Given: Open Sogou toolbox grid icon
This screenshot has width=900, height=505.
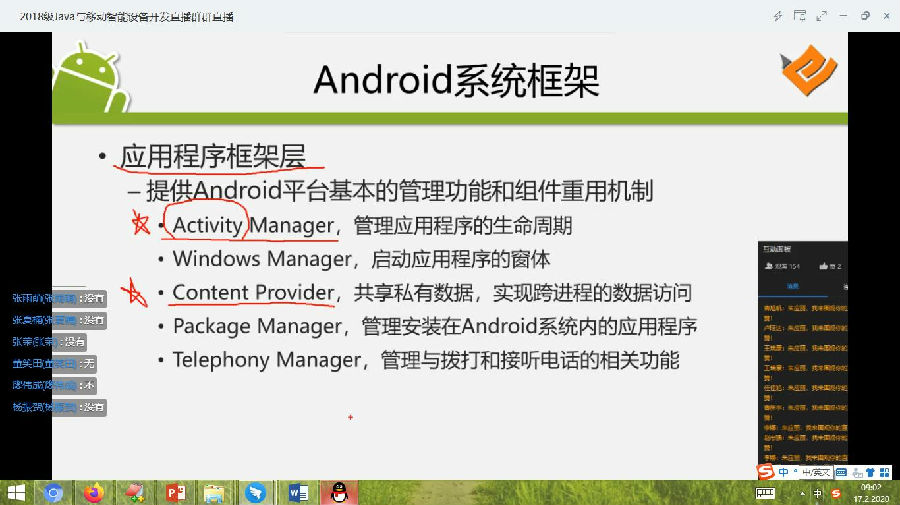Looking at the screenshot, I should pos(885,472).
